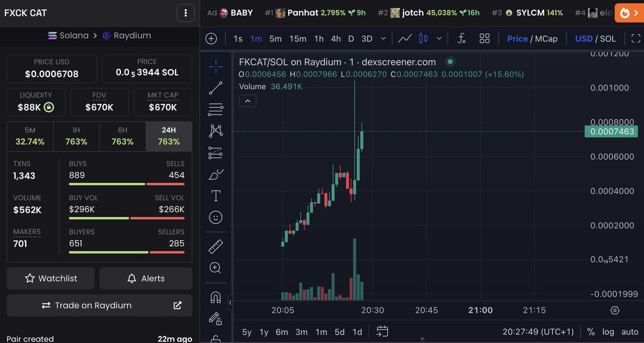Toggle chart to MCap display
Viewport: 644px width, 343px height.
pos(546,39)
